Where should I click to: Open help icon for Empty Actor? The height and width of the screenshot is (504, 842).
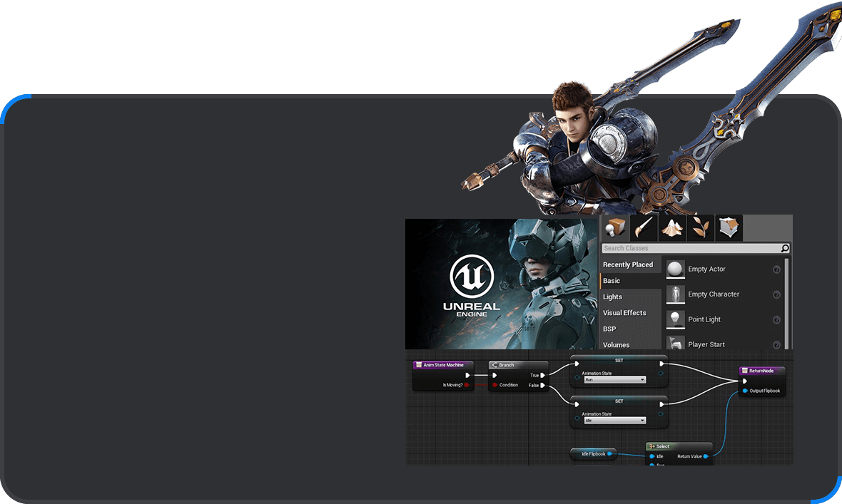coord(776,269)
